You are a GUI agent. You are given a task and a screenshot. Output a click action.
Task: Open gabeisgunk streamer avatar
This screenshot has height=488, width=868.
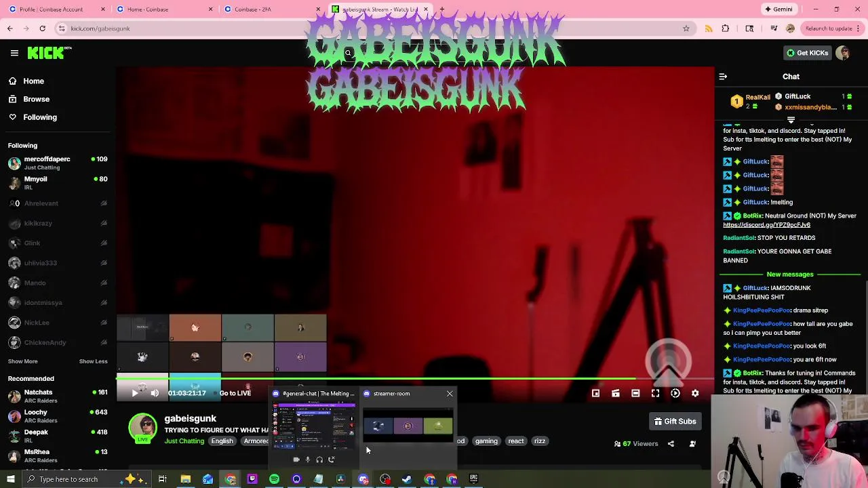click(x=143, y=428)
